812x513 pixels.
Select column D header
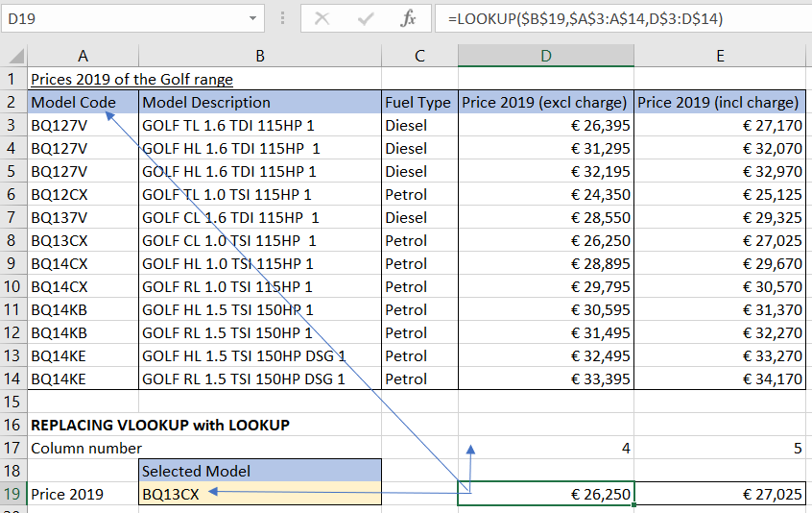(546, 56)
